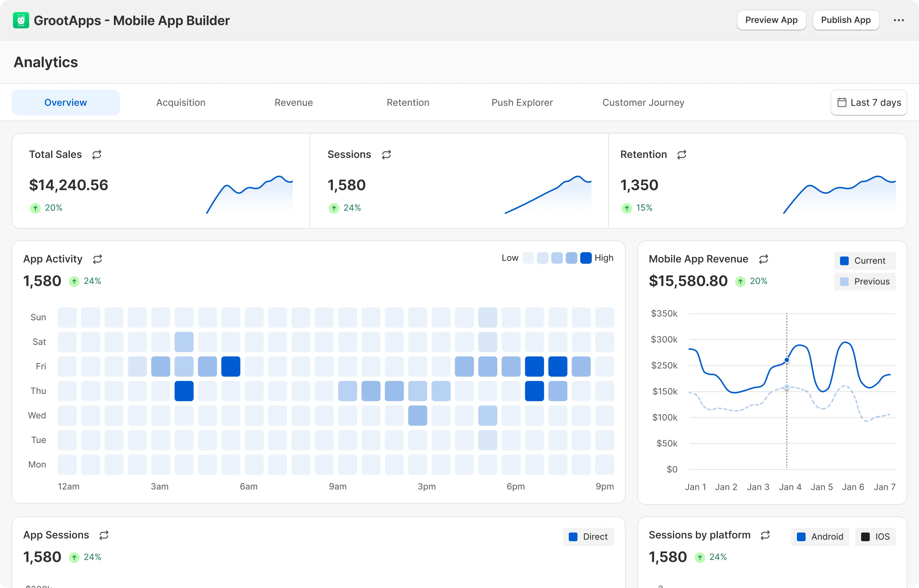This screenshot has width=919, height=588.
Task: Refresh the Total Sales card
Action: click(x=97, y=155)
